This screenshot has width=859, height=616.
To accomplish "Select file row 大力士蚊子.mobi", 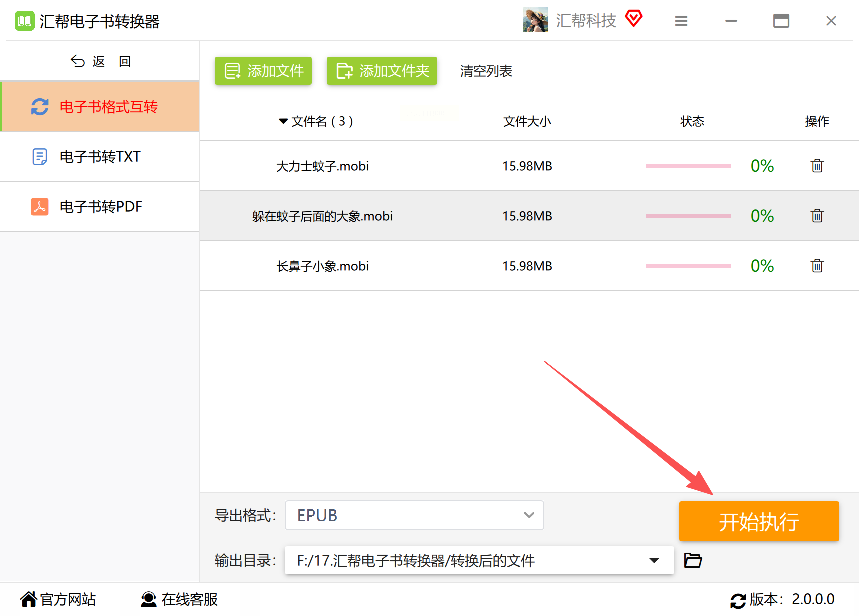I will pos(529,166).
